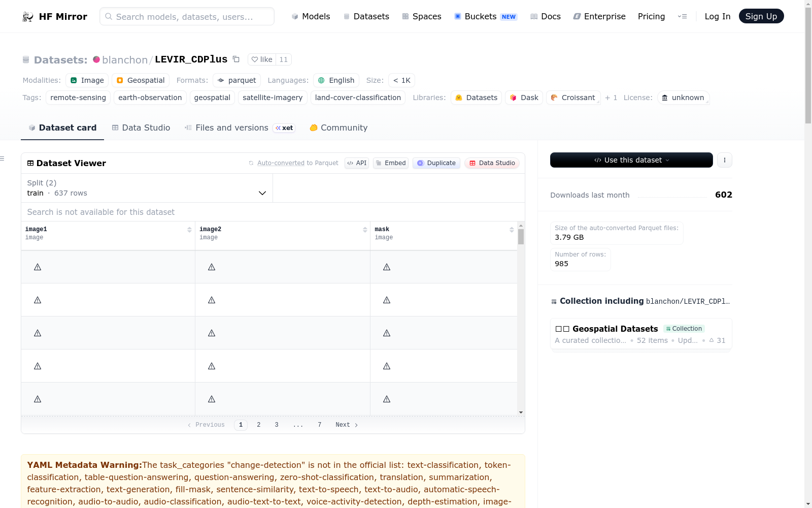Open the more navigation menu icon
Screen dimensions: 812x508
click(682, 16)
